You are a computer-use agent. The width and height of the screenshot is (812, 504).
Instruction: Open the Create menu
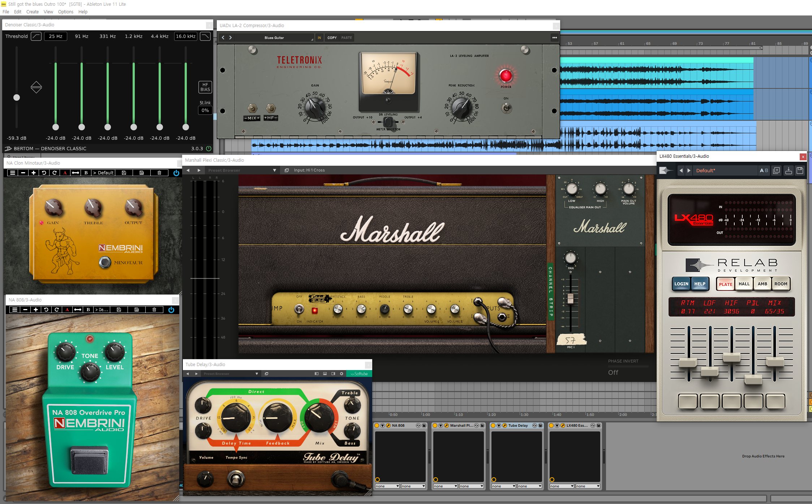[32, 12]
